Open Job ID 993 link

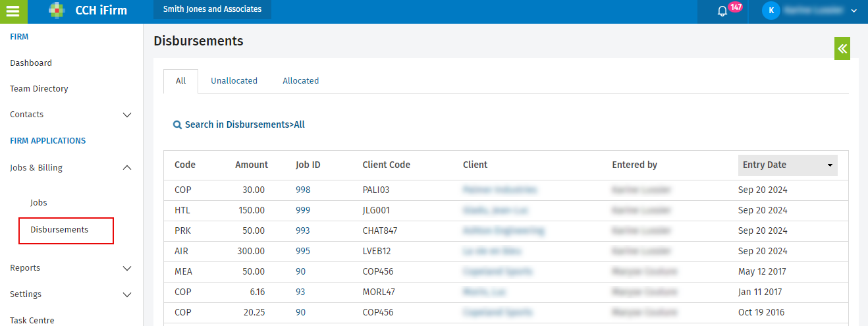(x=303, y=231)
